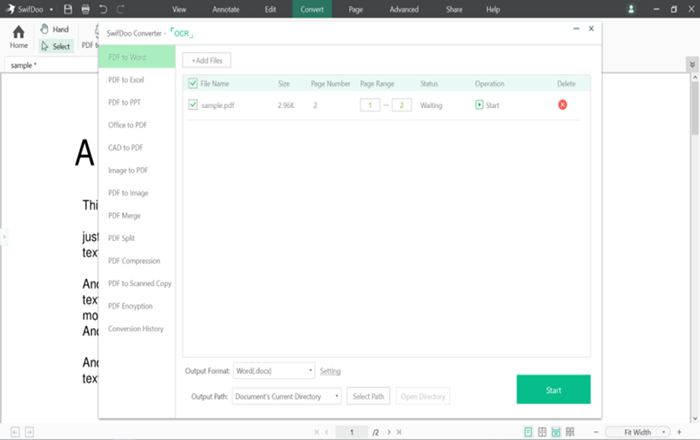Click the page range start field
Viewport: 700px width, 440px height.
point(370,105)
